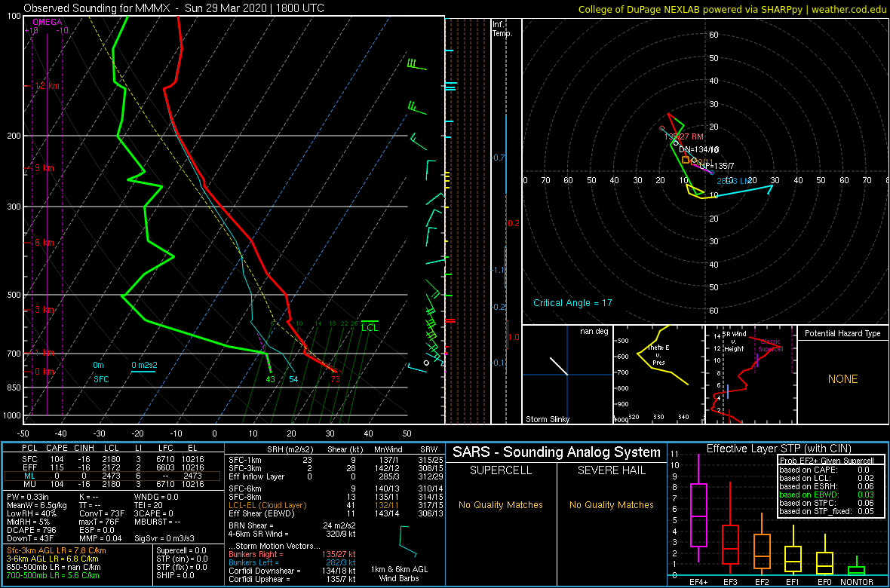
Task: Click the Critical Angle = 17 text
Action: click(x=572, y=302)
